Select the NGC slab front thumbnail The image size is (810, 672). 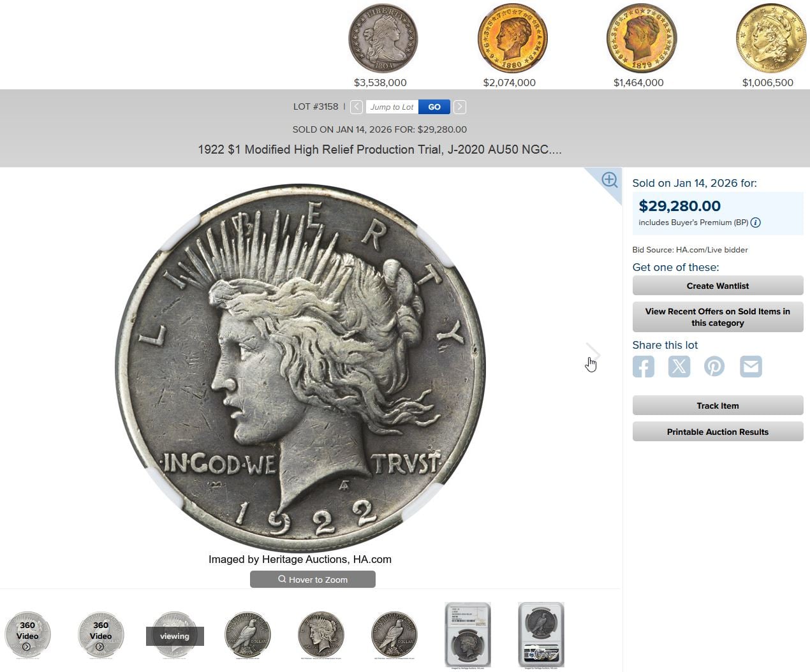[x=468, y=635]
